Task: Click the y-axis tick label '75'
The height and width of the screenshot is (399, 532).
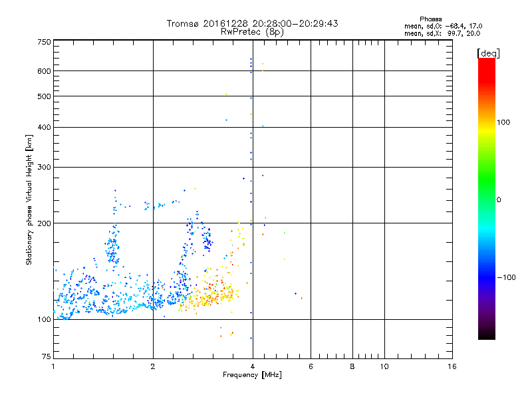Action: (47, 356)
